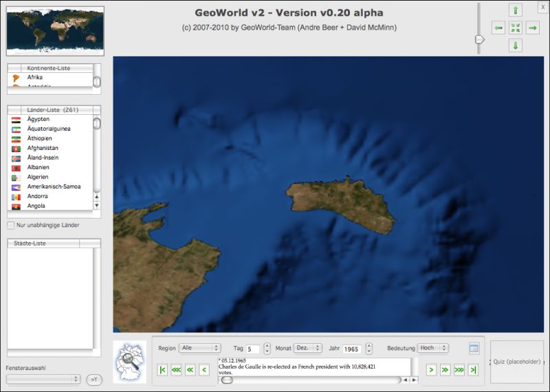The height and width of the screenshot is (392, 550).
Task: Click the Ägypten flag icon
Action: click(x=16, y=120)
